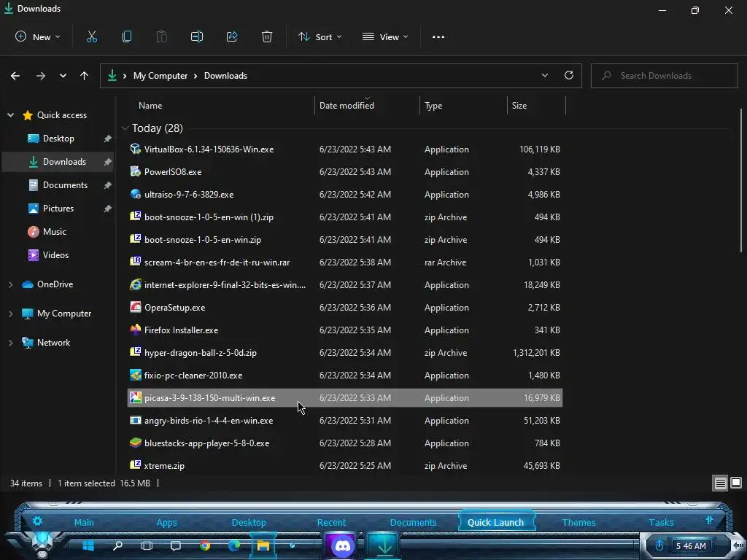Open the dock settings gear icon
Viewport: 747px width, 560px height.
pyautogui.click(x=38, y=521)
